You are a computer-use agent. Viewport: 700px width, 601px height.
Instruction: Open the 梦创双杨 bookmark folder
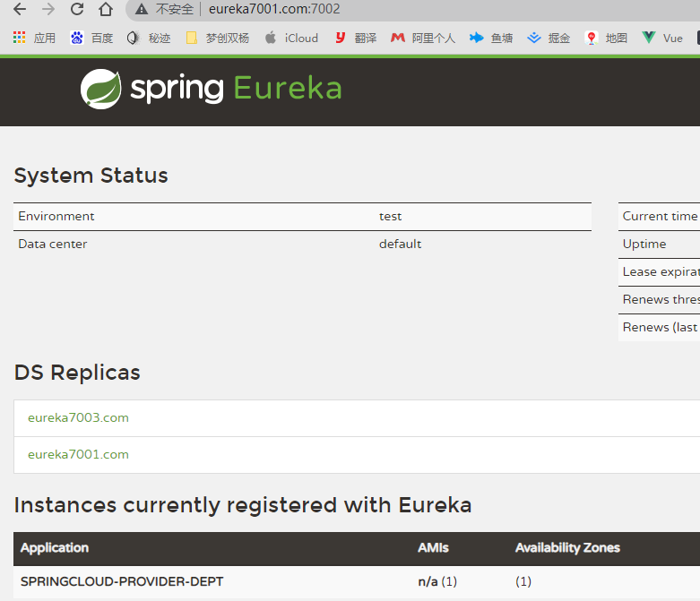coord(217,38)
